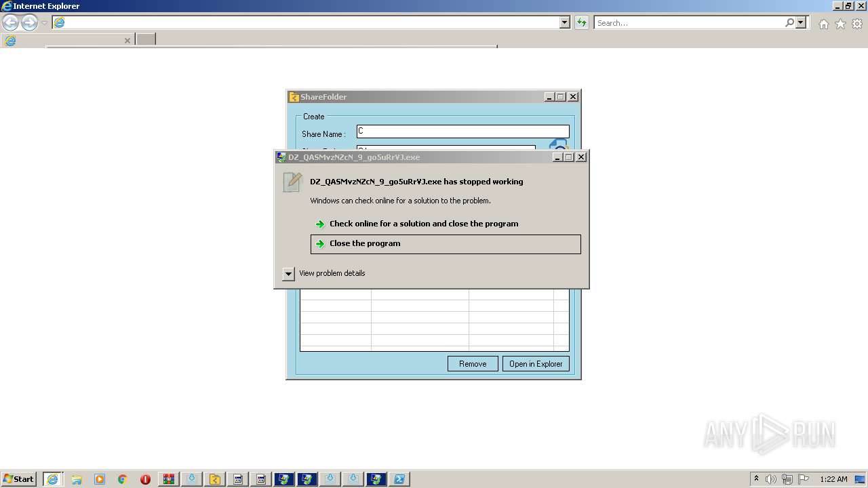Open the recent pages dropdown beside Forward
This screenshot has height=488, width=868.
pos(44,23)
